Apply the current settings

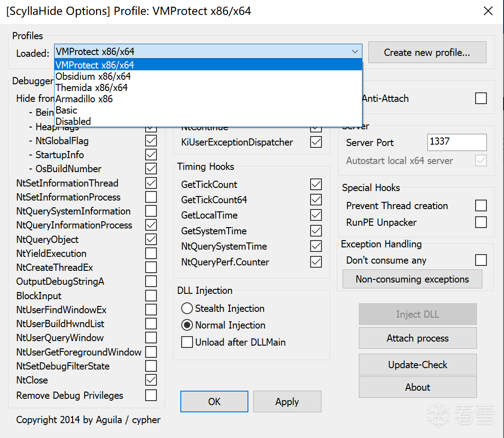pyautogui.click(x=287, y=401)
